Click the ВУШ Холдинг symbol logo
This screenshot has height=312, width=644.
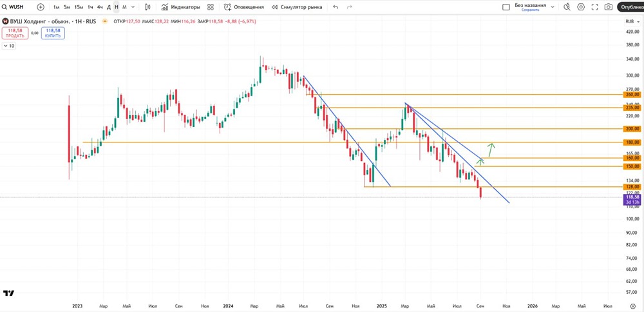coord(5,21)
